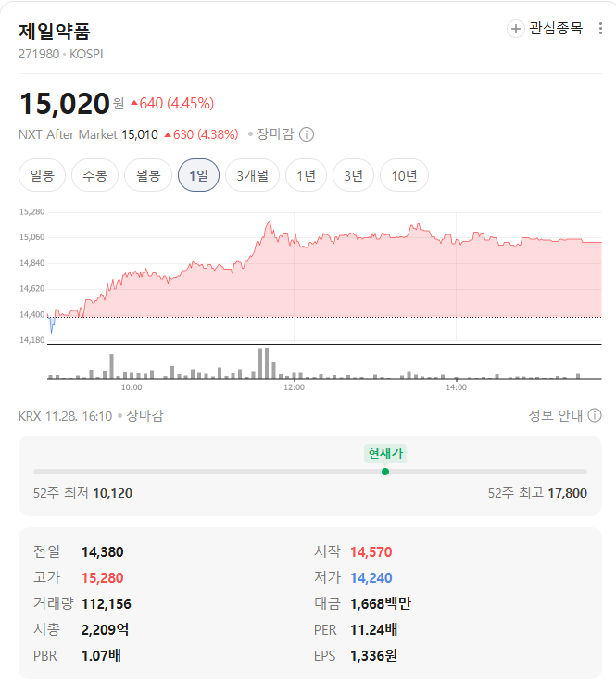Screen dimensions: 616x683
Task: Select the 주봉 chart tab
Action: click(94, 175)
